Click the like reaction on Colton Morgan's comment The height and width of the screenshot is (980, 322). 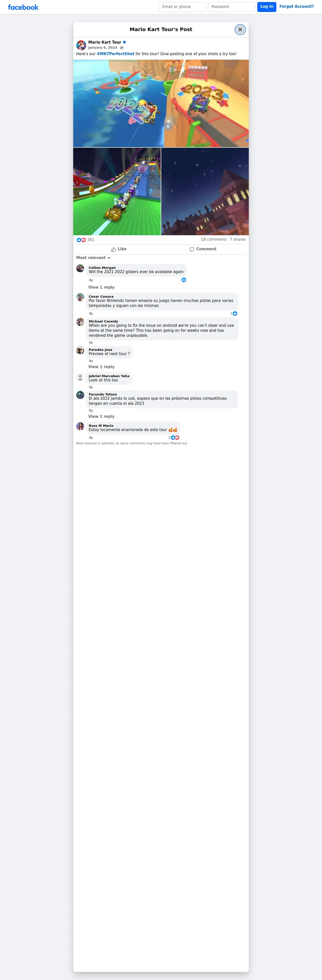coord(184,280)
